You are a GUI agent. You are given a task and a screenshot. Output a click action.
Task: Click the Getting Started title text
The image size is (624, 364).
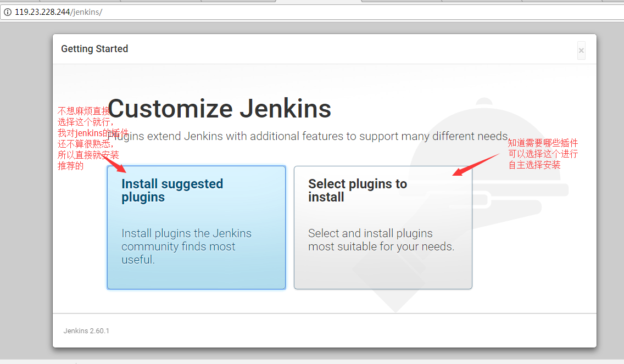[x=94, y=48]
